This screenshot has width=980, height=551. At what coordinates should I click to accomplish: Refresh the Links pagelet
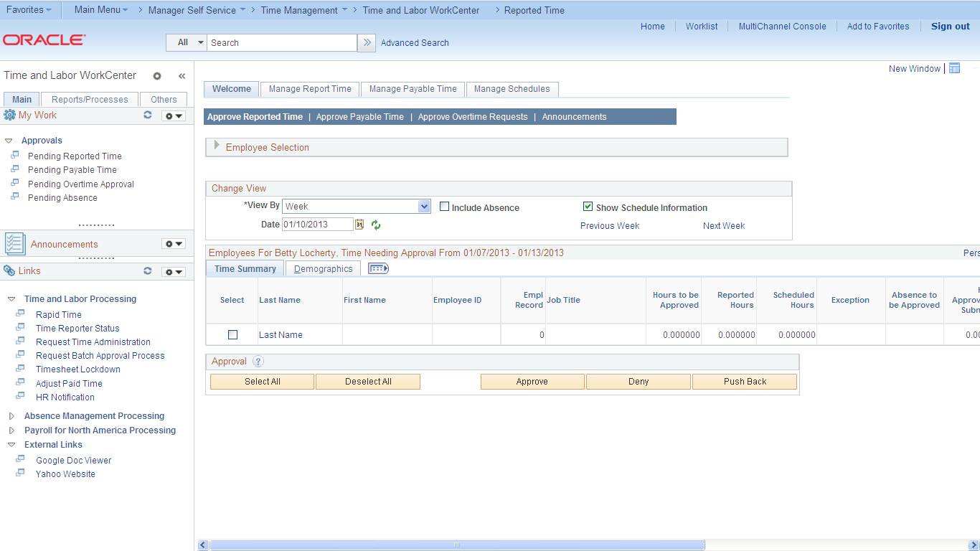point(148,270)
